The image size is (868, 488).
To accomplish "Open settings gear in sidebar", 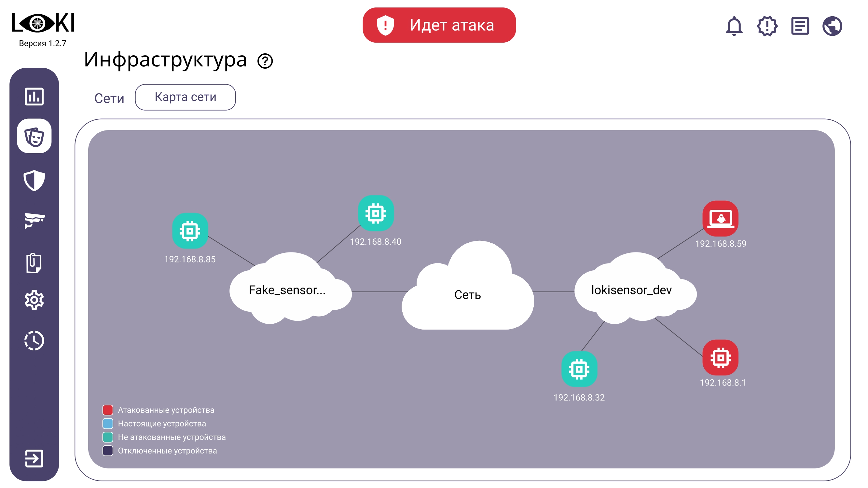I will (x=34, y=300).
